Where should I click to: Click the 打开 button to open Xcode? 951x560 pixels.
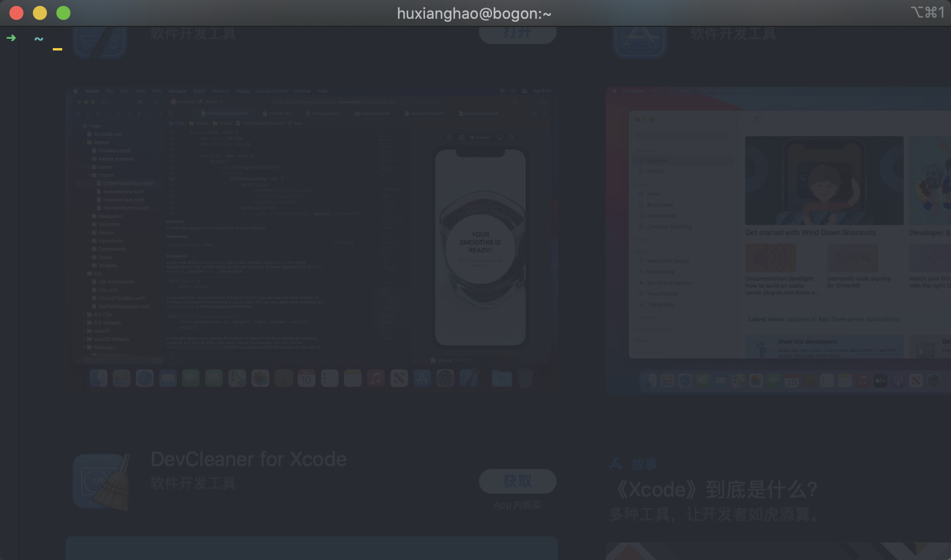pyautogui.click(x=517, y=33)
